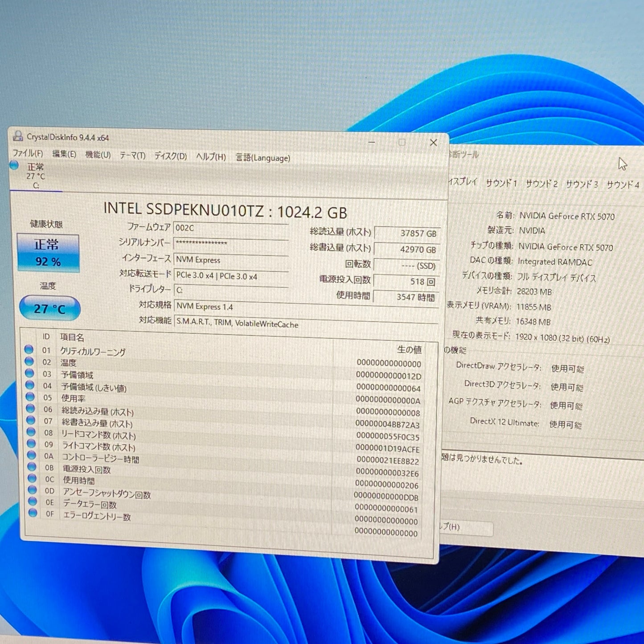Click the status dot for row 0B 電源投入回数
The image size is (644, 644).
[32, 467]
